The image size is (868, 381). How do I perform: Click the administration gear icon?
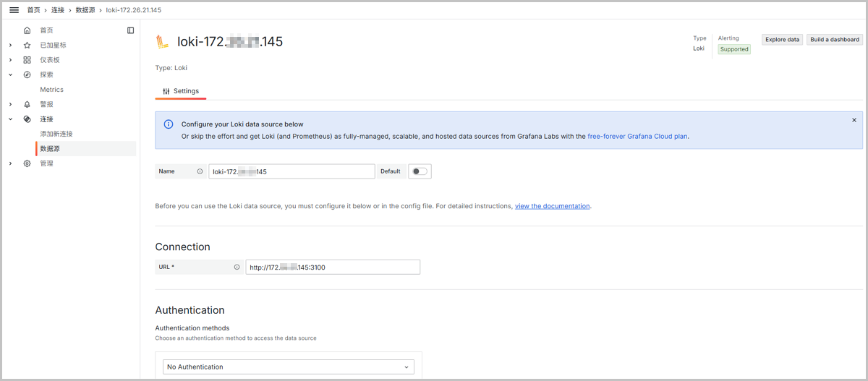point(27,163)
